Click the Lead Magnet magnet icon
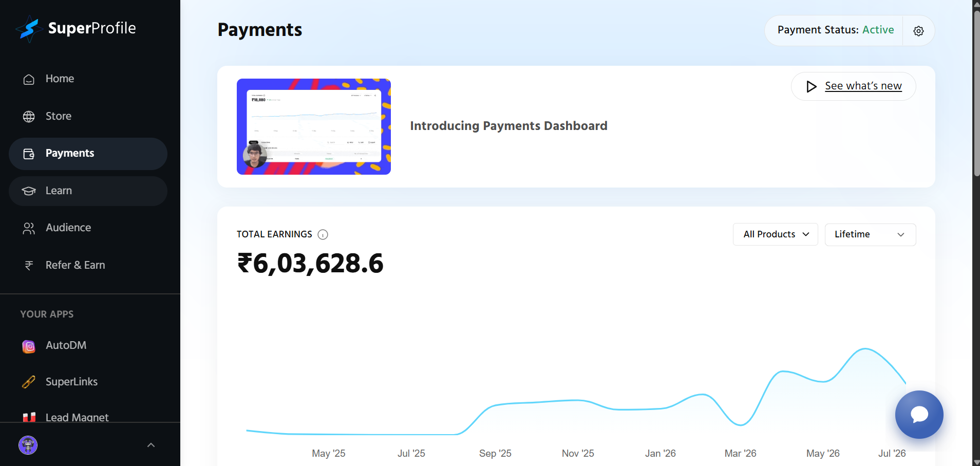Screen dimensions: 980x466 pos(29,417)
